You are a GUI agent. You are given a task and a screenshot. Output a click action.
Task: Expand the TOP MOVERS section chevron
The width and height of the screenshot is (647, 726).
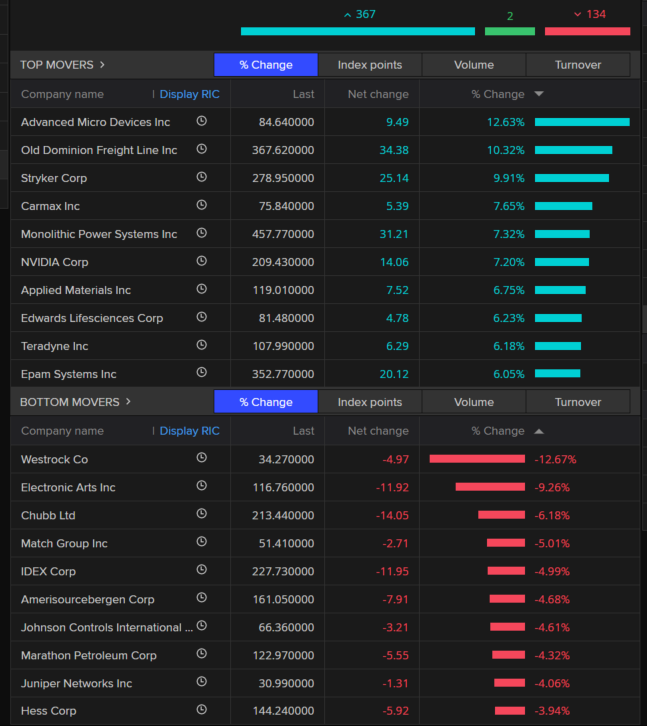pos(102,65)
